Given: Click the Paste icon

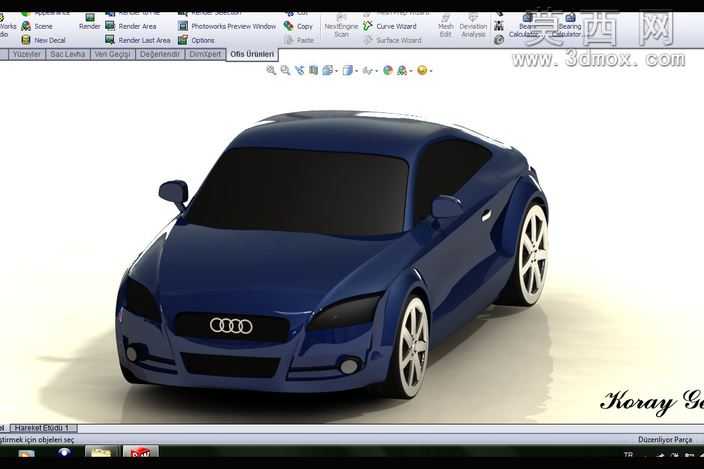Looking at the screenshot, I should point(288,40).
